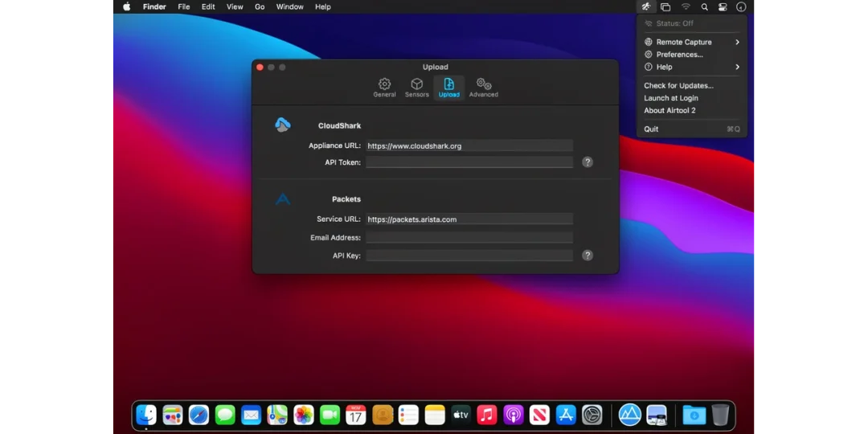868x434 pixels.
Task: Open Messages from the Dock
Action: point(225,415)
